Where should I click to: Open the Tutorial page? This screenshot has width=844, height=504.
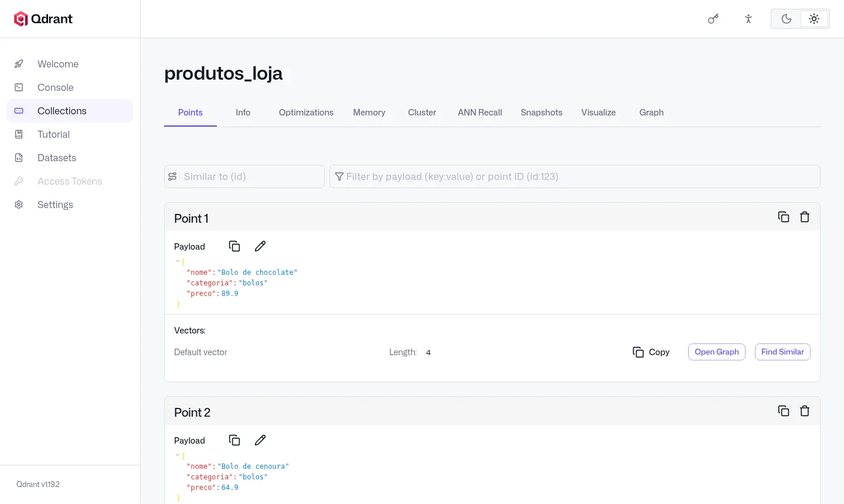pyautogui.click(x=70, y=134)
